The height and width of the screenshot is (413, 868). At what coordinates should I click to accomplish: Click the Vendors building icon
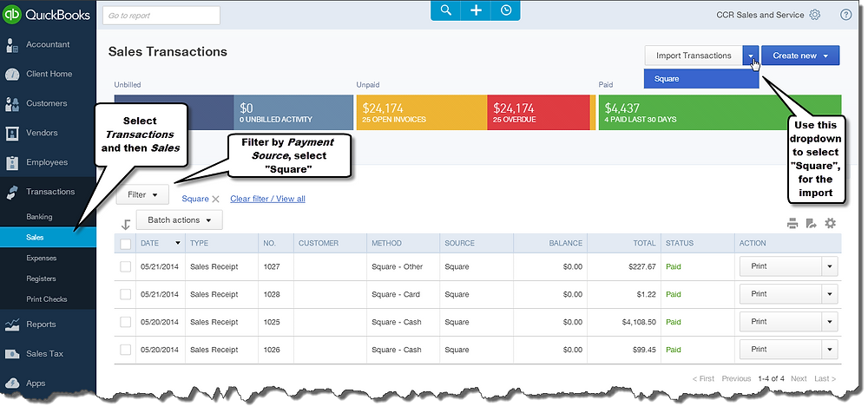(12, 133)
